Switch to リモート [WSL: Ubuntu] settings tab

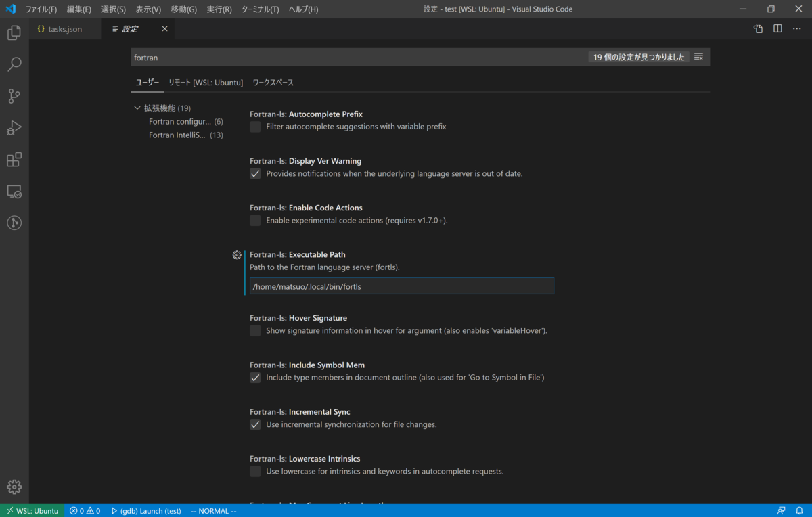(x=206, y=83)
